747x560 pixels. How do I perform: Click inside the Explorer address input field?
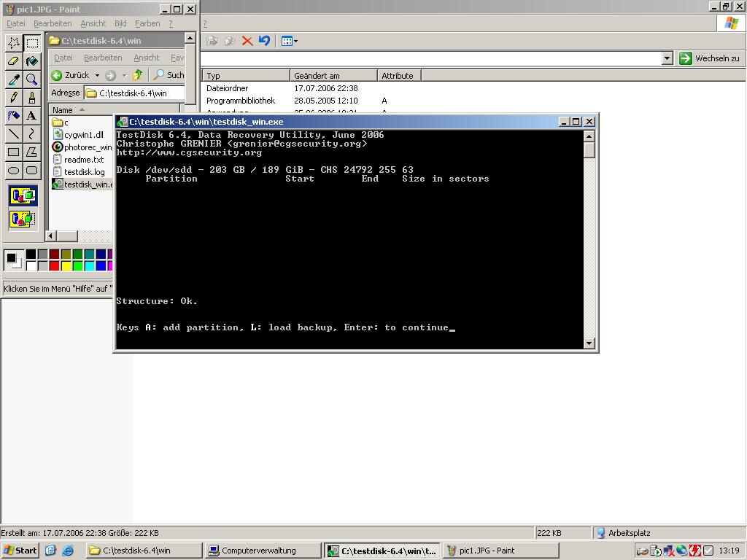tap(430, 58)
